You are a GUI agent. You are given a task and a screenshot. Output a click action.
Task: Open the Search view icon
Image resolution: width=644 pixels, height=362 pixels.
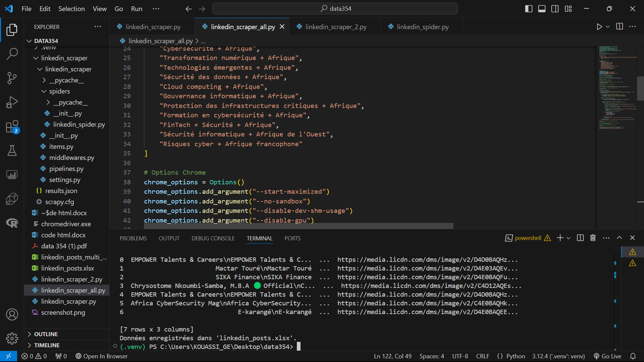(12, 54)
